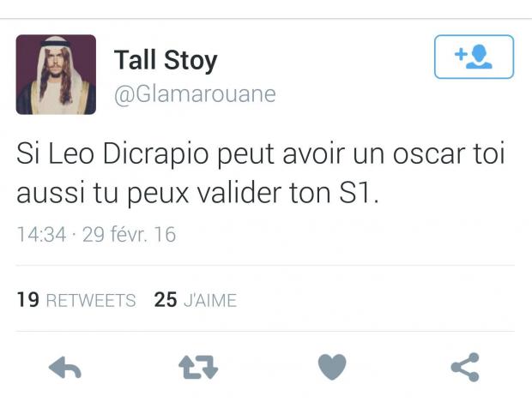
Task: Click the J'AIME label
Action: [x=210, y=300]
